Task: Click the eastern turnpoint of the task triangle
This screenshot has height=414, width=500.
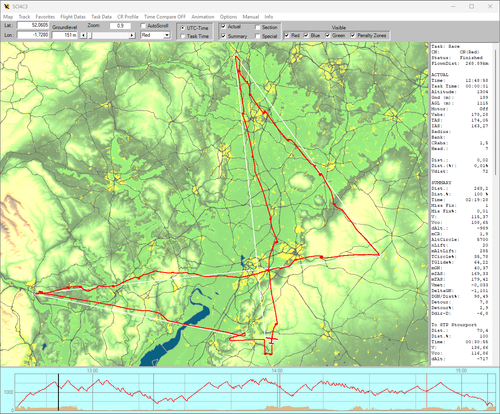Action: click(x=379, y=255)
